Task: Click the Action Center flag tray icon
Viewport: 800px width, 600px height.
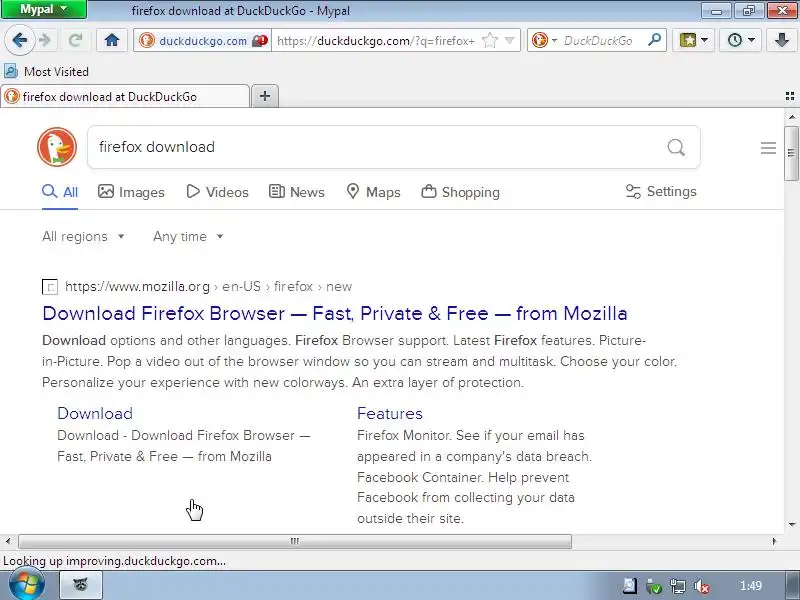Action: tap(629, 586)
